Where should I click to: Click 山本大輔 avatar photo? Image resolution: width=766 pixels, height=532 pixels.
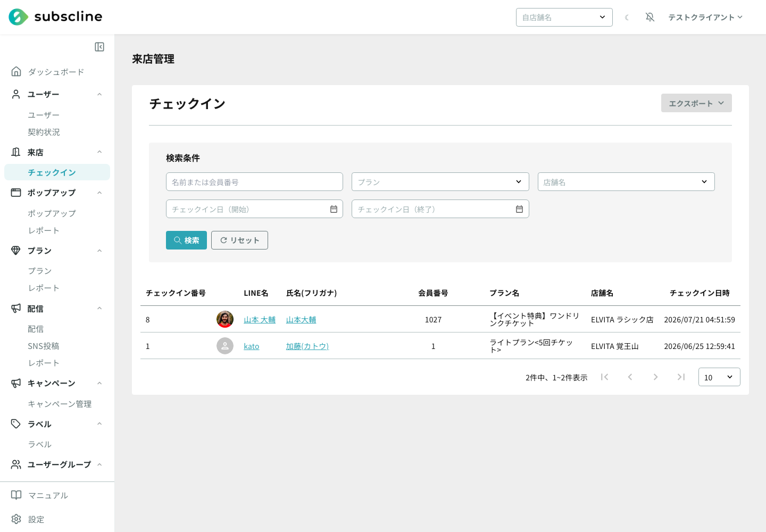(x=225, y=319)
